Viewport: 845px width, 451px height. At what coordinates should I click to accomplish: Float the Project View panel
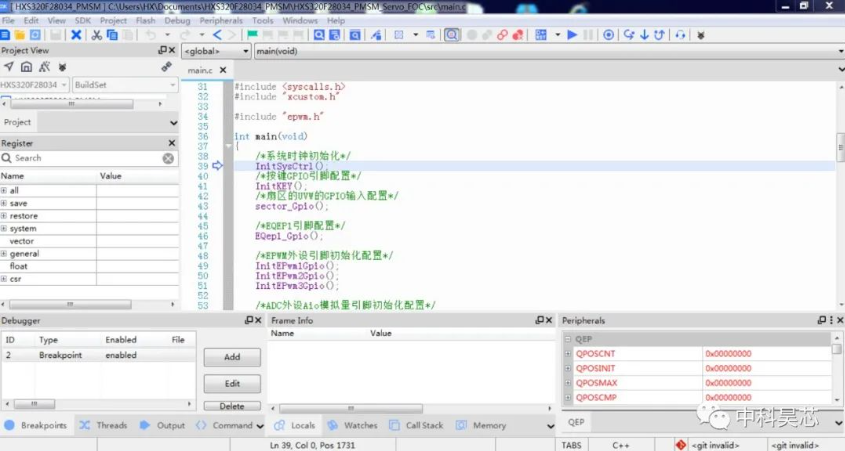click(x=162, y=50)
